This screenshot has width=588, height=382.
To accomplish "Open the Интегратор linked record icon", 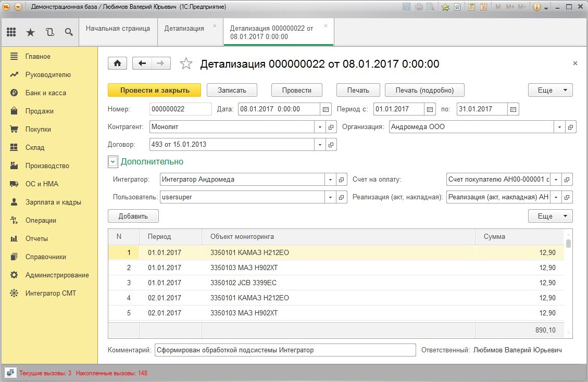I will [342, 180].
